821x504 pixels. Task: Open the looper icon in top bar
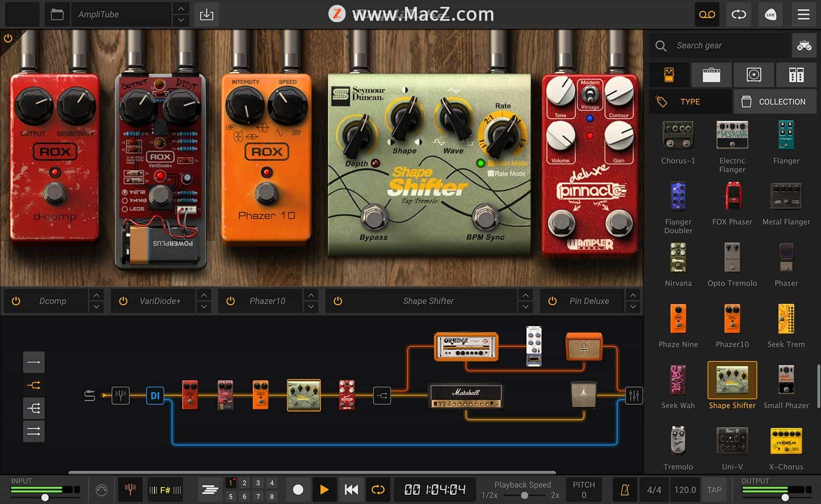[x=738, y=15]
